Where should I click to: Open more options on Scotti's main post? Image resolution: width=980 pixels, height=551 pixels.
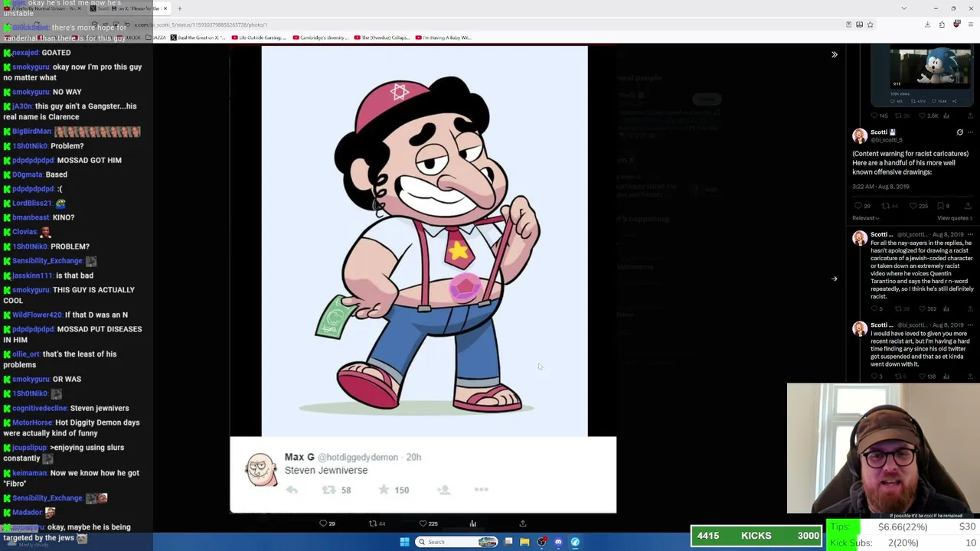(x=971, y=132)
